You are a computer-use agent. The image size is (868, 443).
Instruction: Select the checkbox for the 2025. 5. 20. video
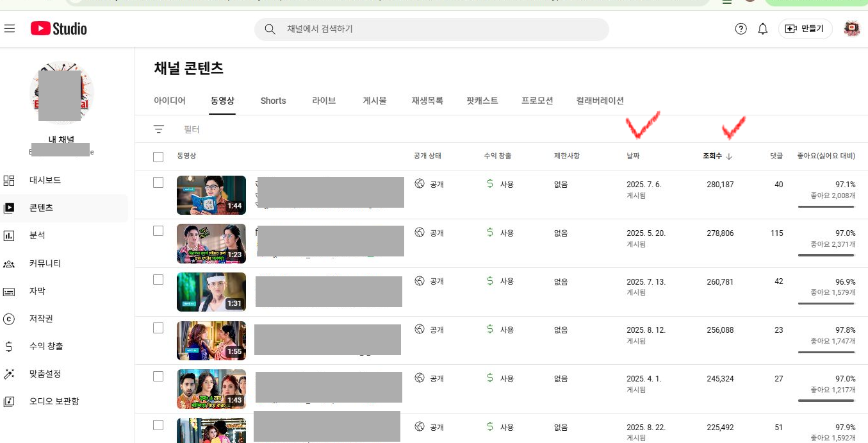pos(158,231)
